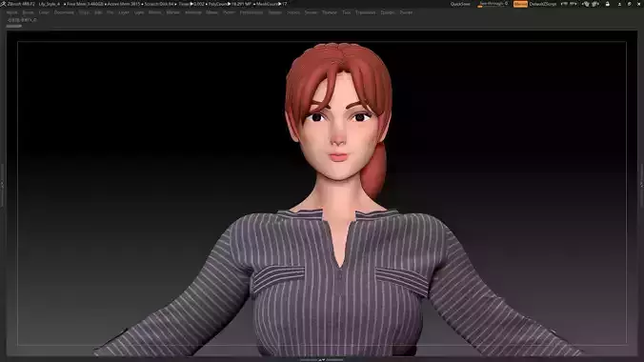This screenshot has height=362, width=644.
Task: Expand the right tray divider handle
Action: click(x=642, y=185)
